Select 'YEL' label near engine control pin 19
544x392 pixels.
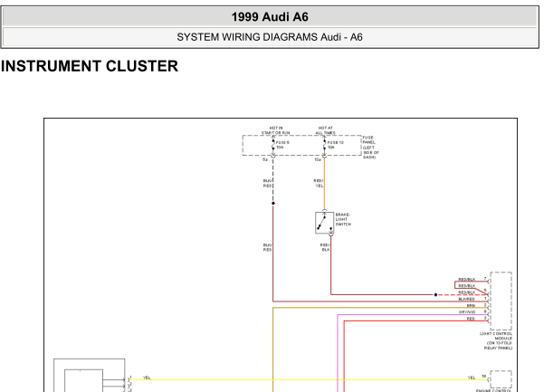pos(472,378)
